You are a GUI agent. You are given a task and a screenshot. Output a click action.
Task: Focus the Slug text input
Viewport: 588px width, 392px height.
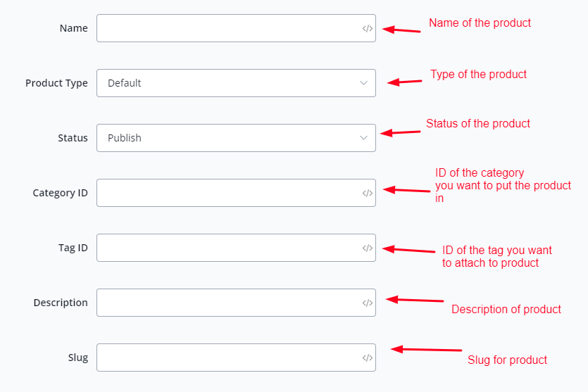pos(227,358)
